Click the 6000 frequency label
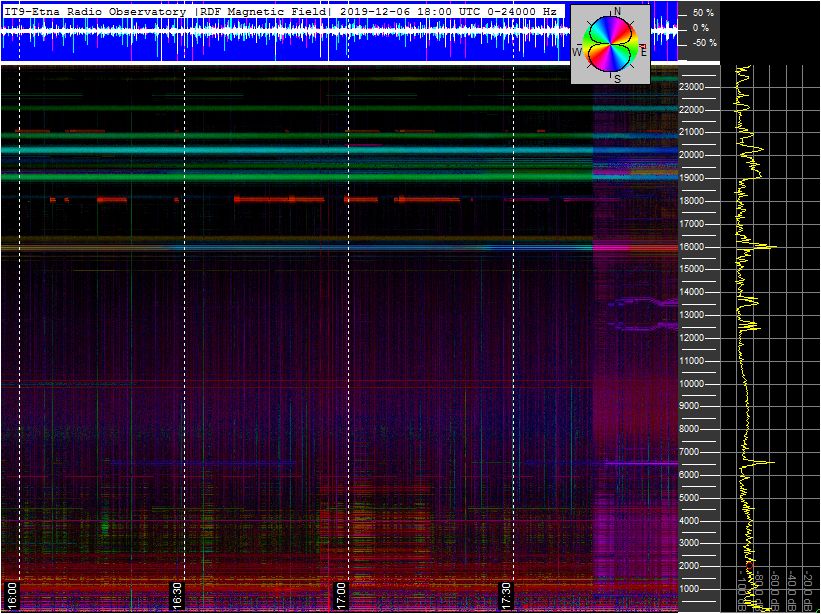Viewport: 821px width, 614px height. [690, 475]
